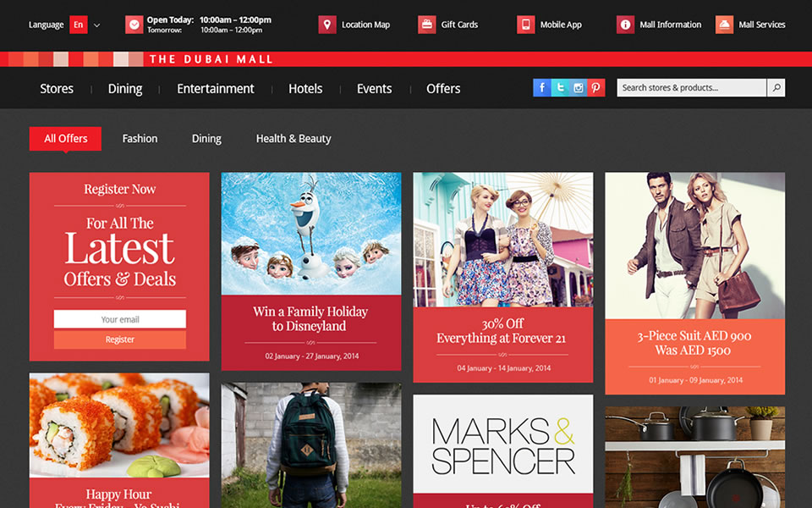Click the Open Today hours text
Screen dimensions: 812x508
pyautogui.click(x=209, y=19)
